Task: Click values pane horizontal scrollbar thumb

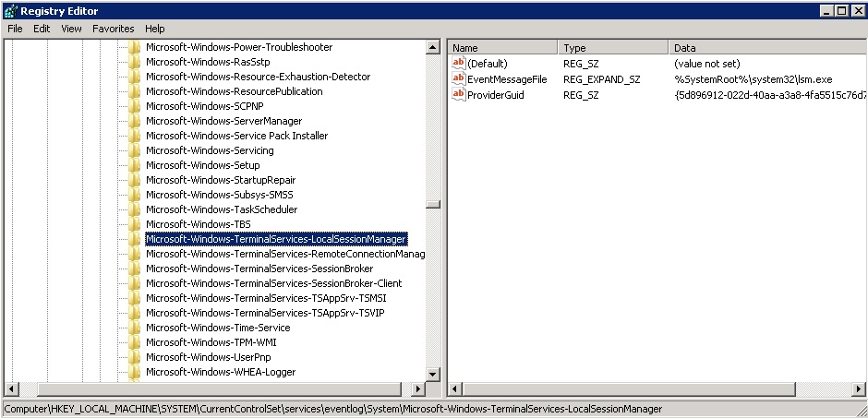Action: coord(628,388)
